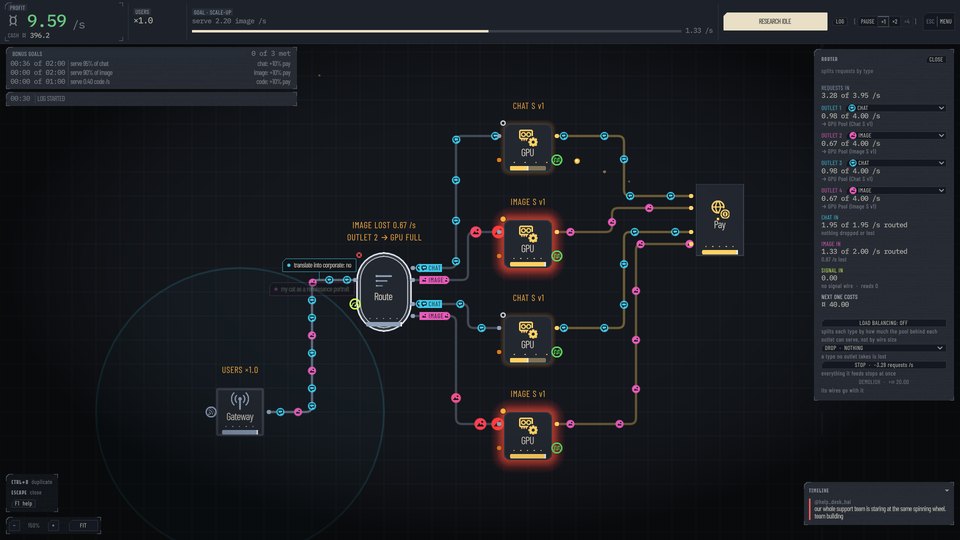Click the FIT zoom button
The height and width of the screenshot is (540, 960).
coord(83,525)
